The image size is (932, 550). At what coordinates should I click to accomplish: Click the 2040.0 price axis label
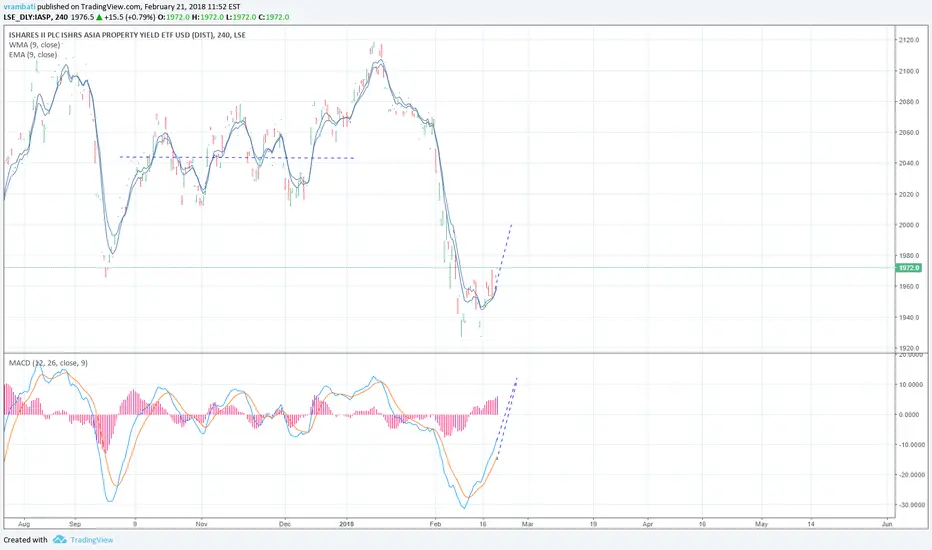(x=909, y=164)
